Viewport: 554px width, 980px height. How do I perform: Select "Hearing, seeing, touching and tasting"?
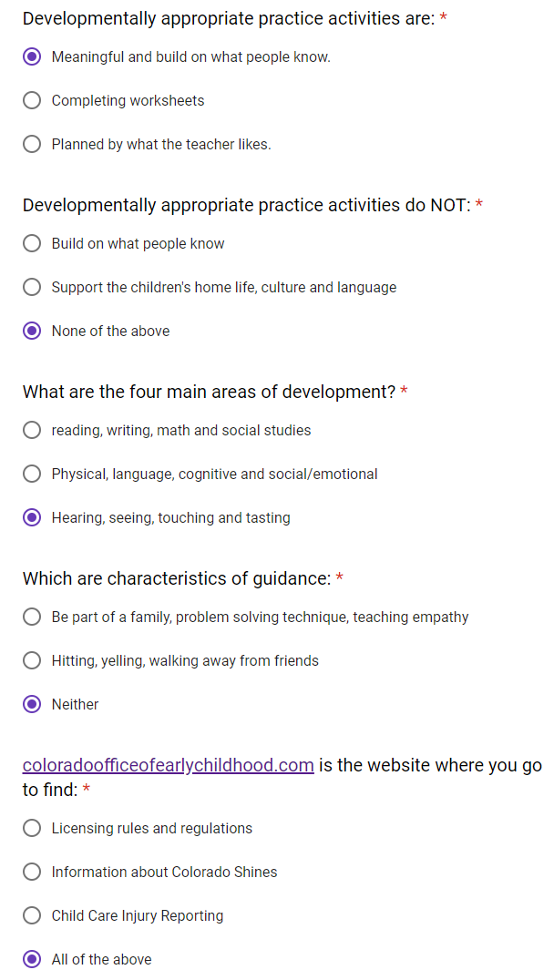32,517
